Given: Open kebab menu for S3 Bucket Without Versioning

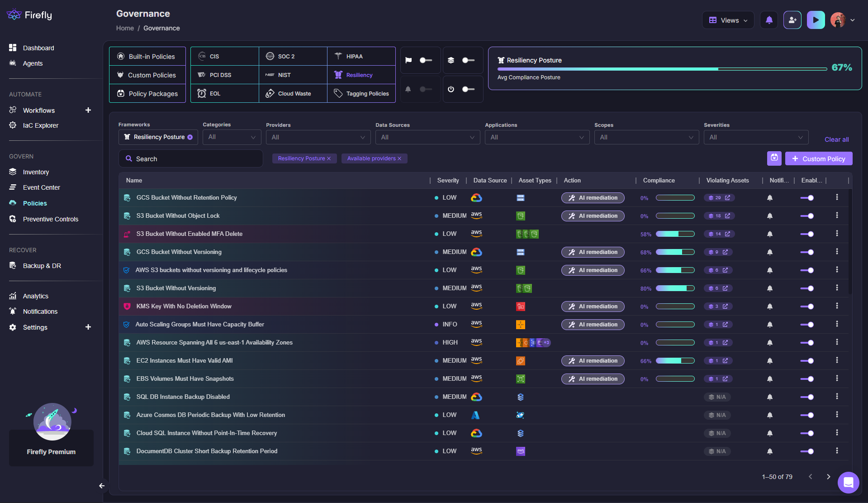Looking at the screenshot, I should click(837, 288).
